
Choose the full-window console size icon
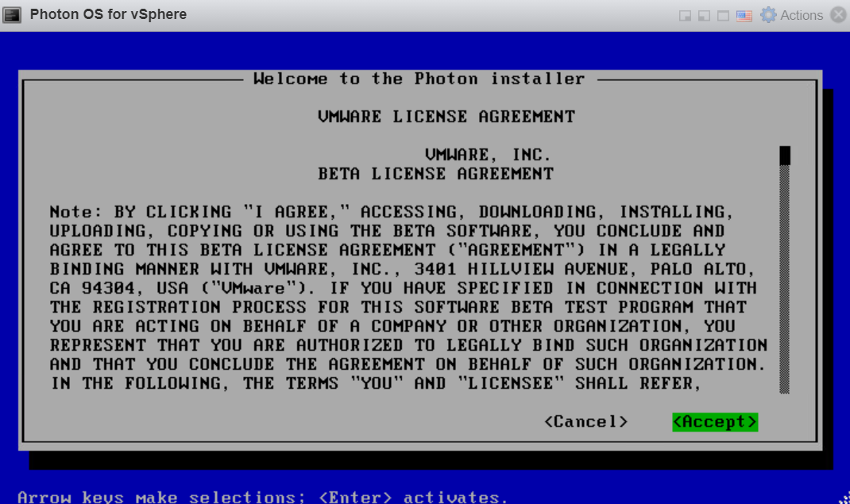723,16
